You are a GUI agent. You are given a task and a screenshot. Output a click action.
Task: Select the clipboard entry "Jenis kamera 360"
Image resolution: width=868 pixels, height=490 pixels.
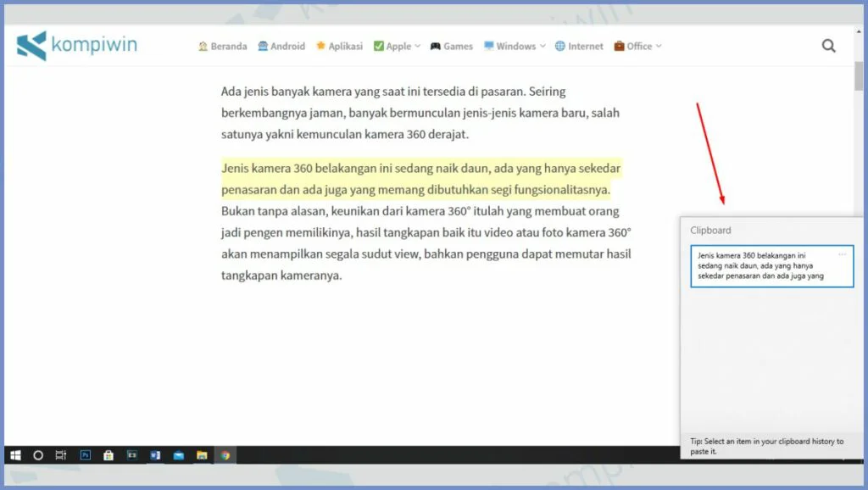(x=763, y=266)
